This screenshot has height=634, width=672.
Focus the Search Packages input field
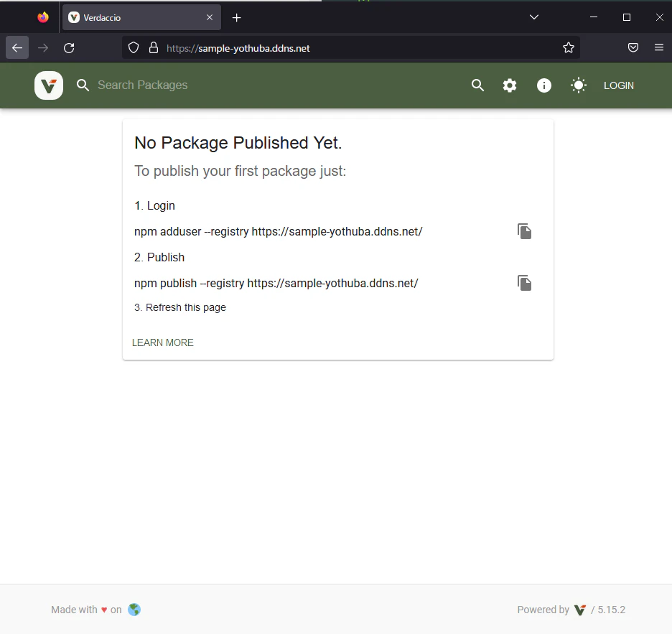click(x=274, y=85)
